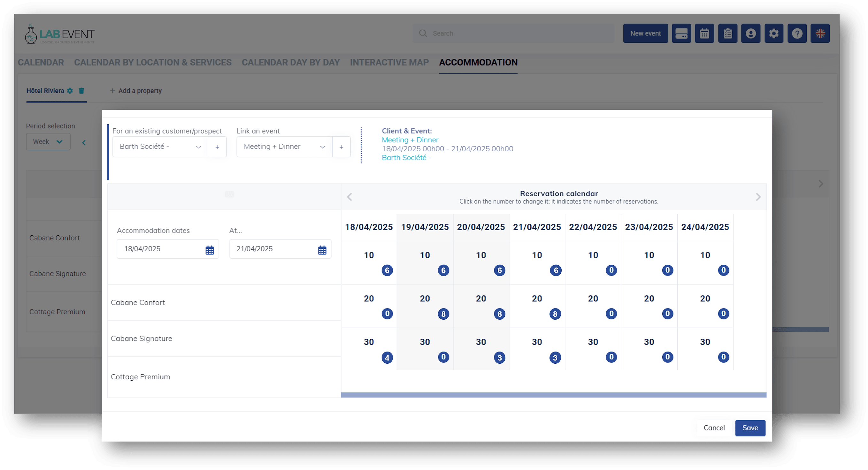Open the calendar icon in top toolbar
This screenshot has height=470, width=868.
(704, 33)
